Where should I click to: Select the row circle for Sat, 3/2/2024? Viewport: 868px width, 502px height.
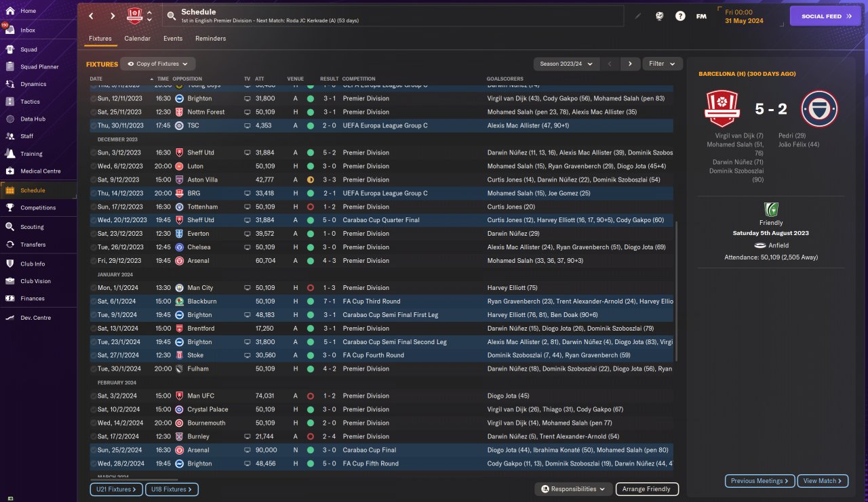[94, 396]
